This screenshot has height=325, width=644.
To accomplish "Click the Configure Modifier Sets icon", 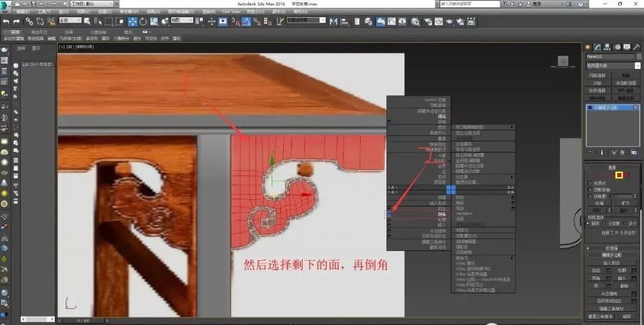I will (634, 152).
